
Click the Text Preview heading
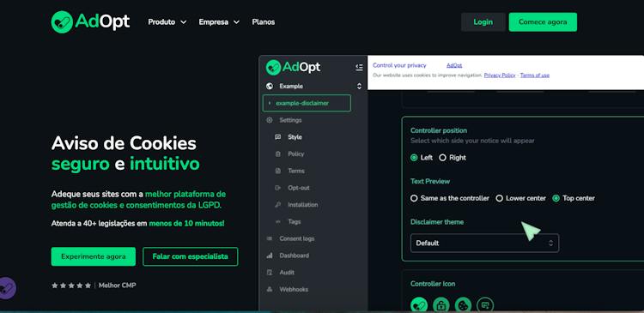(x=430, y=181)
